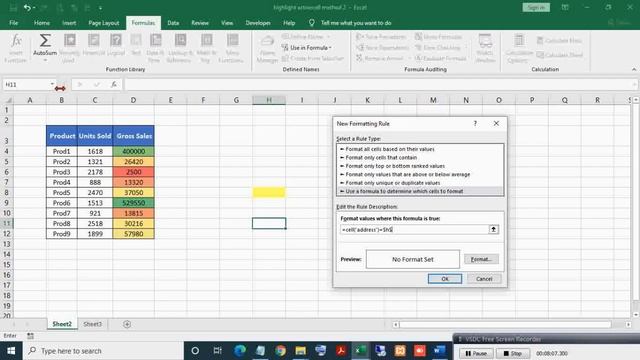Open the Logical functions icon
This screenshot has width=640, height=360.
click(x=116, y=41)
